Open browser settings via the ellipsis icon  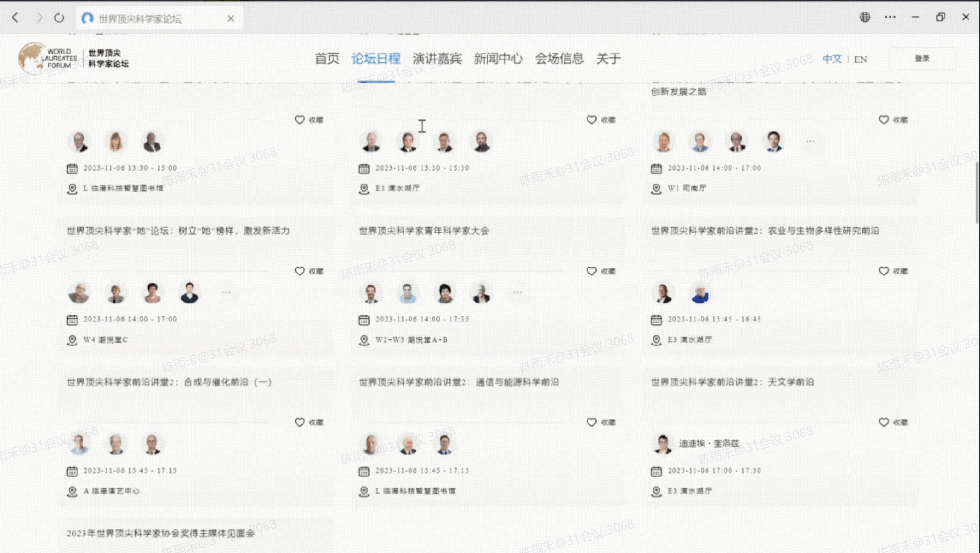(890, 17)
